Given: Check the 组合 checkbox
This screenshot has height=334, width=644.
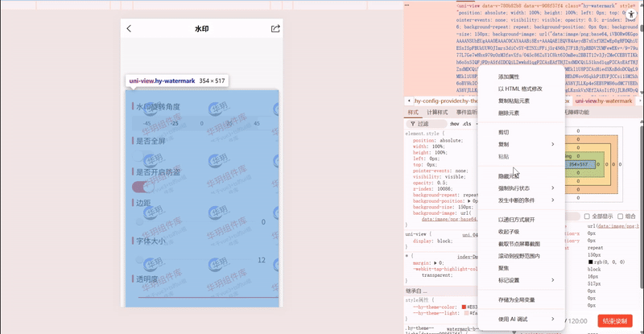Looking at the screenshot, I should 620,216.
